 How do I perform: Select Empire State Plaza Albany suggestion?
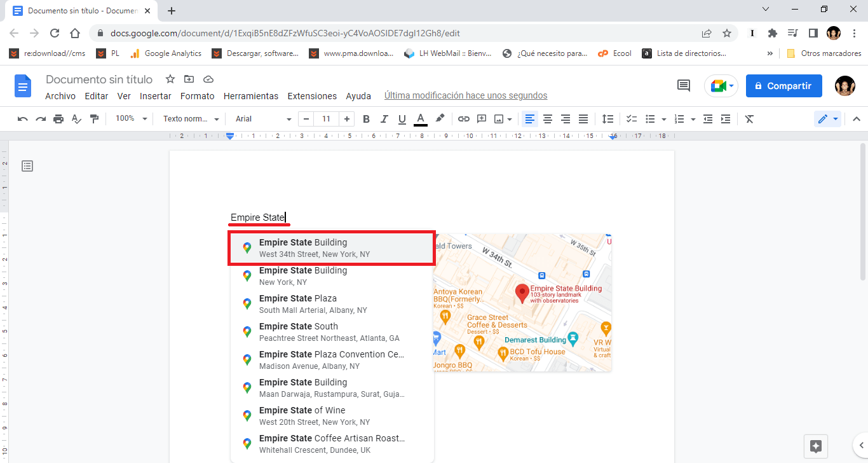tap(332, 304)
